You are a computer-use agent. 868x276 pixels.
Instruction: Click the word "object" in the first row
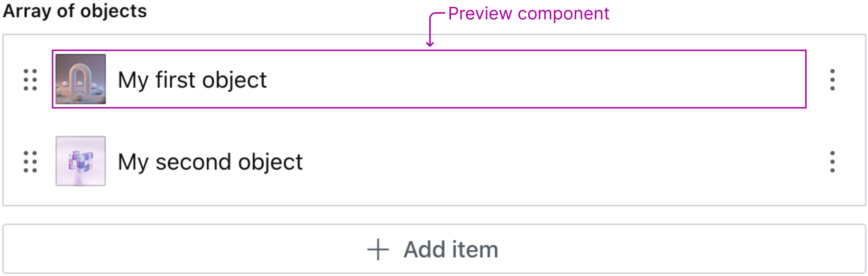point(235,80)
